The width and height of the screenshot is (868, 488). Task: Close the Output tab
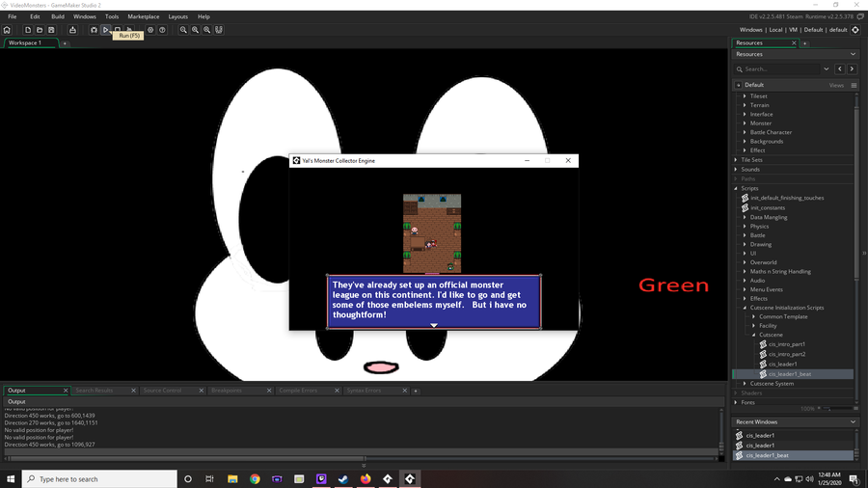pyautogui.click(x=66, y=391)
